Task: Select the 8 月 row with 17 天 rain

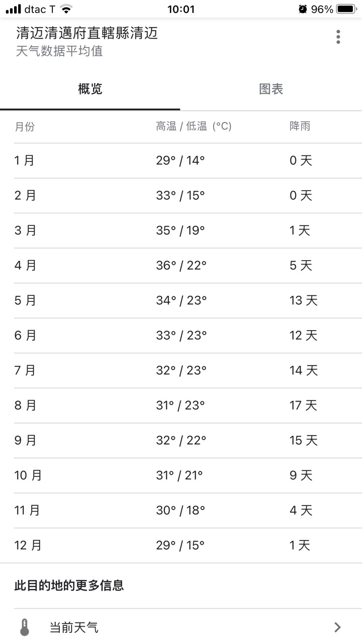Action: click(x=181, y=406)
